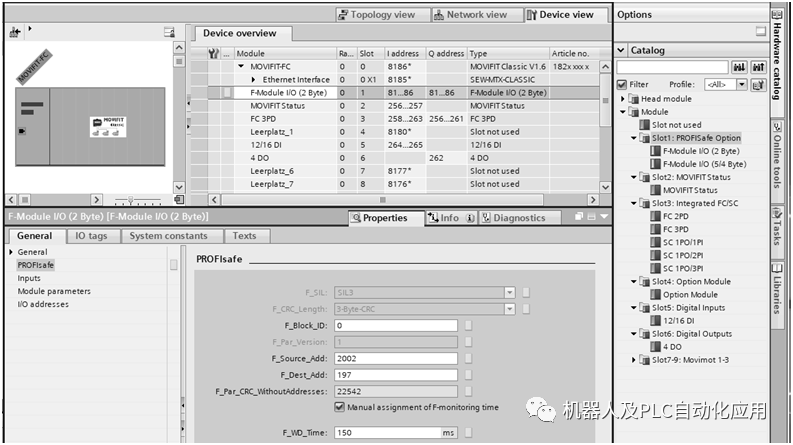Viewport: 793px width, 445px height.
Task: Select Inputs in properties navigation
Action: 29,278
